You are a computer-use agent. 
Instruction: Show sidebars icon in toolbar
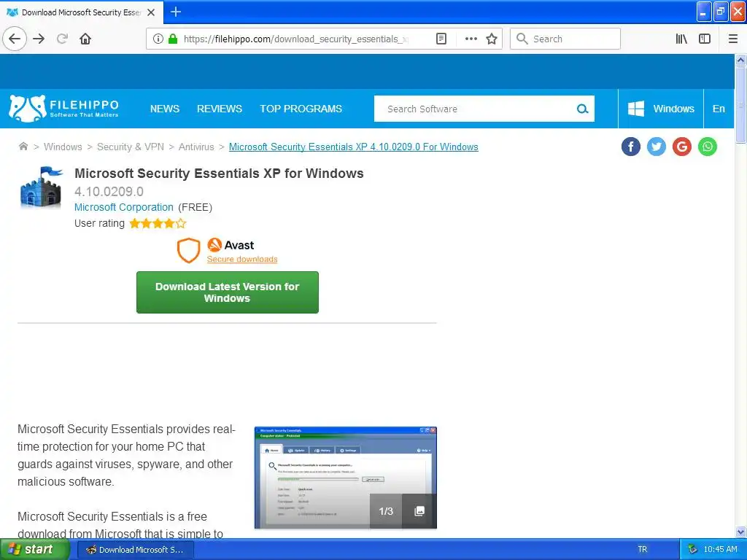705,39
